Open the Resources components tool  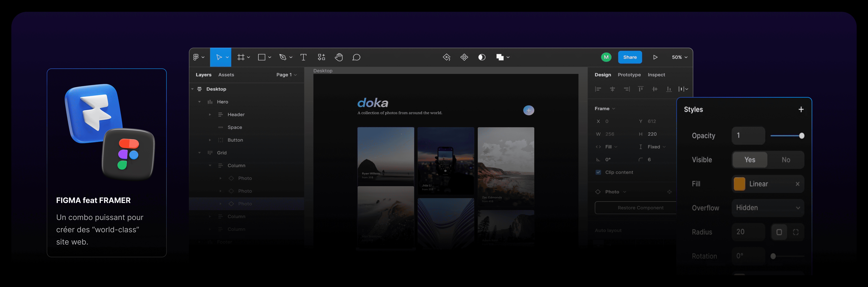321,57
